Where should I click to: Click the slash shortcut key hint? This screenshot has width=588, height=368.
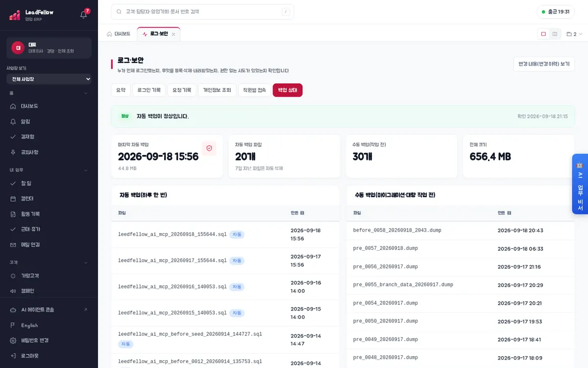click(286, 12)
